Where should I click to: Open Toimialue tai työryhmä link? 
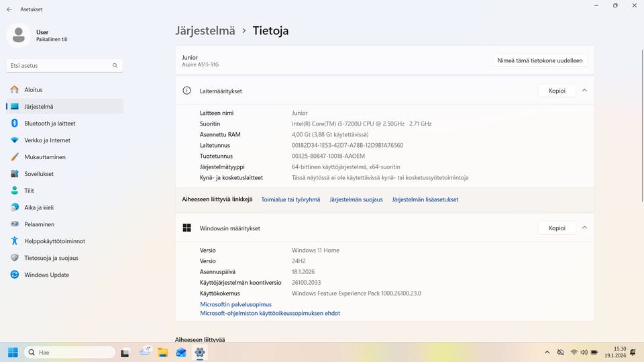(x=290, y=199)
